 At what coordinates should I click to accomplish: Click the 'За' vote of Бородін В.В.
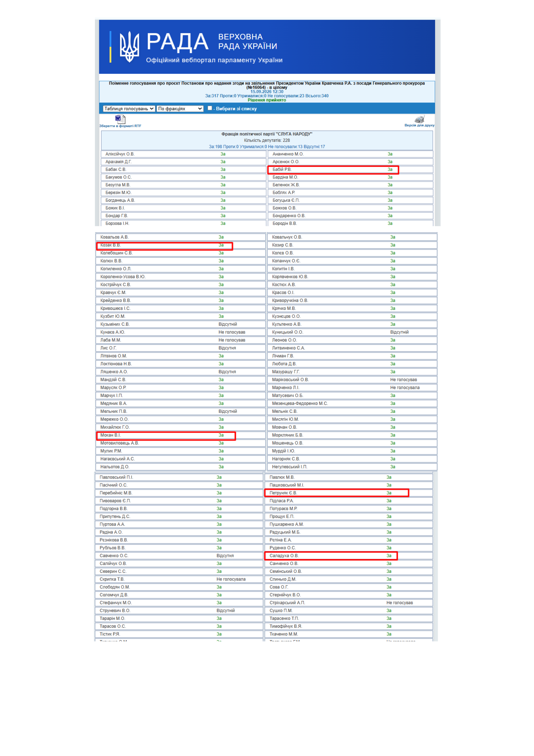(x=390, y=224)
